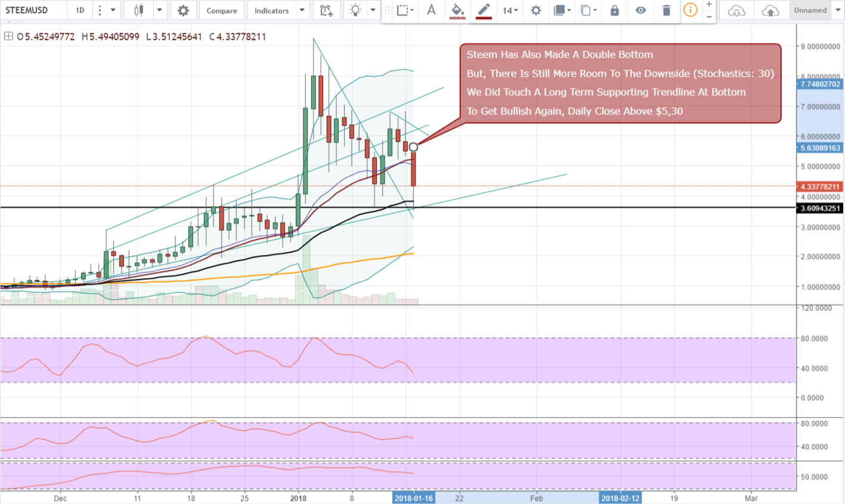Click the 5.63089163 price label

pos(820,148)
